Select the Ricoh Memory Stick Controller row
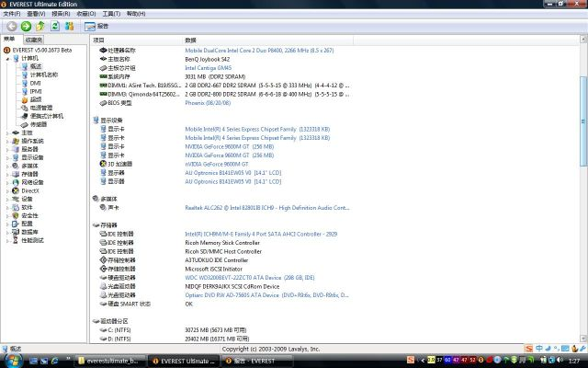 [x=222, y=243]
